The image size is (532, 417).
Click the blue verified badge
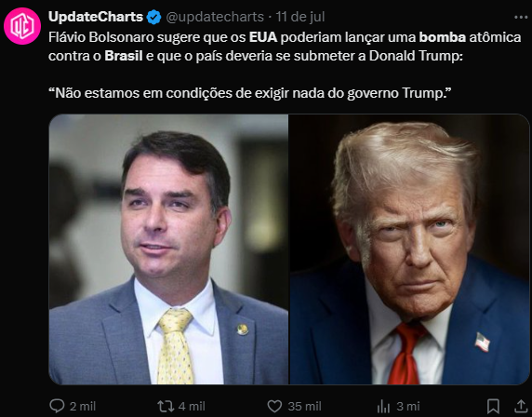coord(153,17)
